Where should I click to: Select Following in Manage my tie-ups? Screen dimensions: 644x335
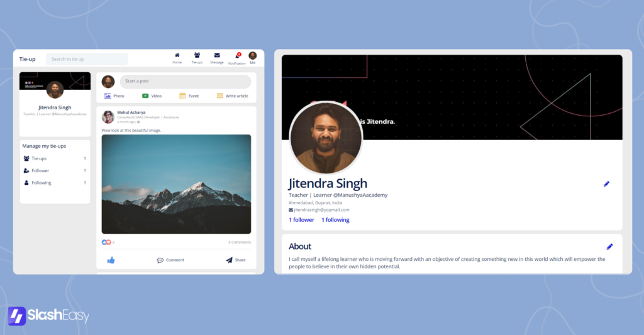(41, 183)
